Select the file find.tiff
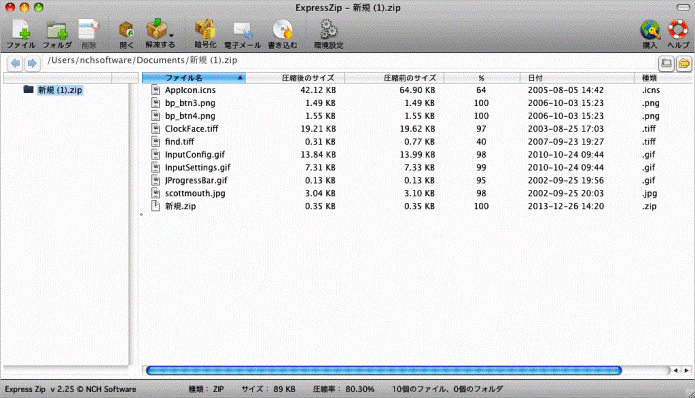The width and height of the screenshot is (695, 398). pos(180,141)
